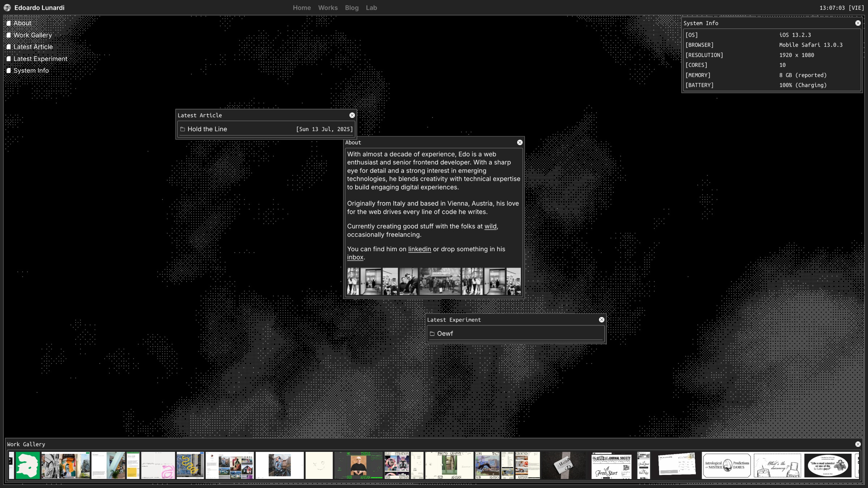
Task: Open the Blog section
Action: tap(352, 8)
